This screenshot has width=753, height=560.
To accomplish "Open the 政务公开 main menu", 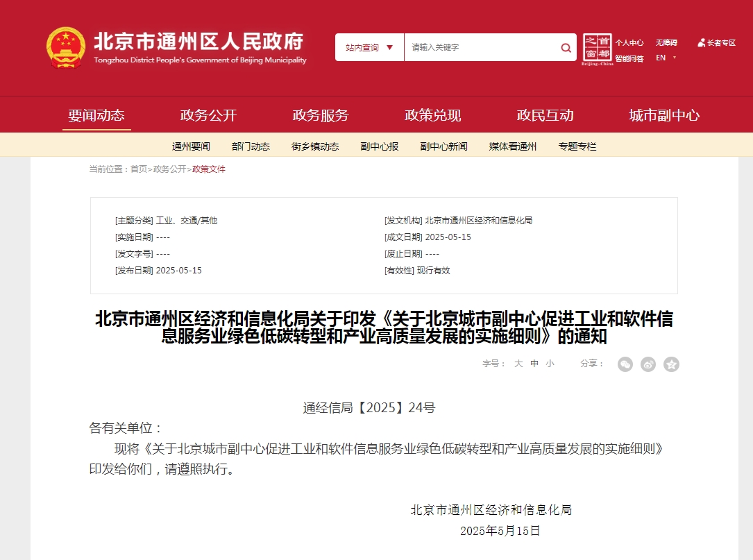I will [208, 115].
